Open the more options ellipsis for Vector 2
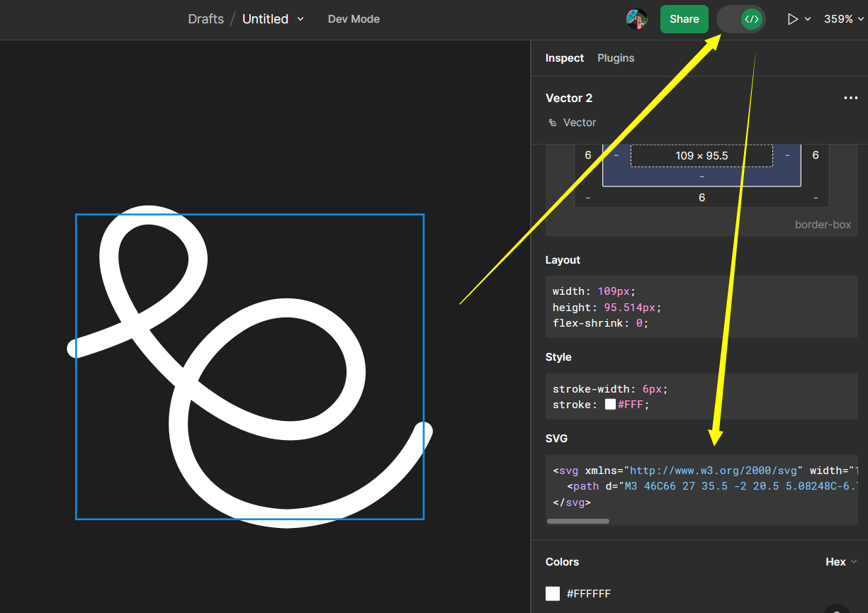The image size is (868, 613). click(x=851, y=98)
